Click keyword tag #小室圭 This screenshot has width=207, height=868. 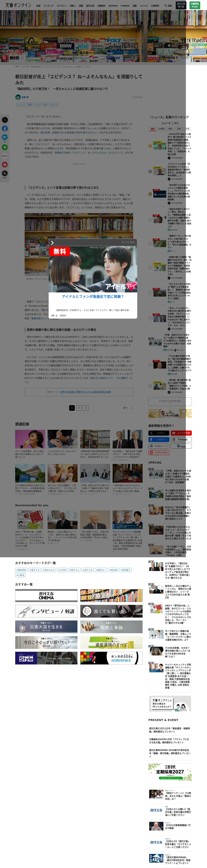pyautogui.click(x=20, y=575)
